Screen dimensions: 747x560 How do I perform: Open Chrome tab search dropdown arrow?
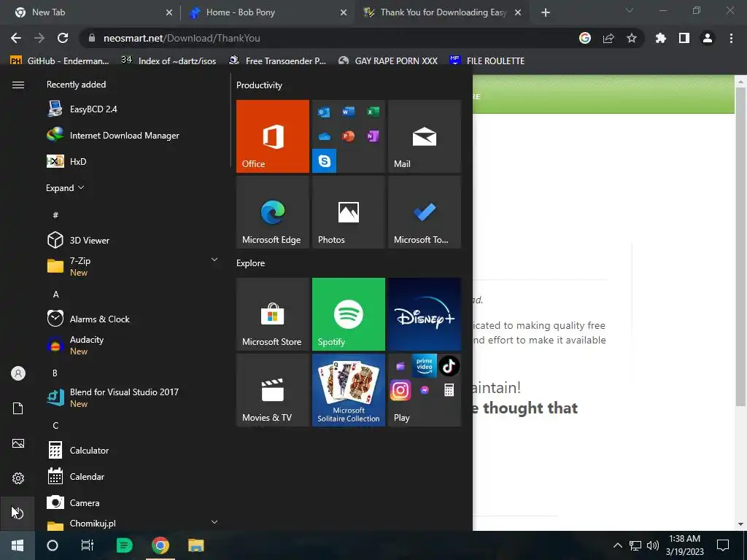[630, 10]
